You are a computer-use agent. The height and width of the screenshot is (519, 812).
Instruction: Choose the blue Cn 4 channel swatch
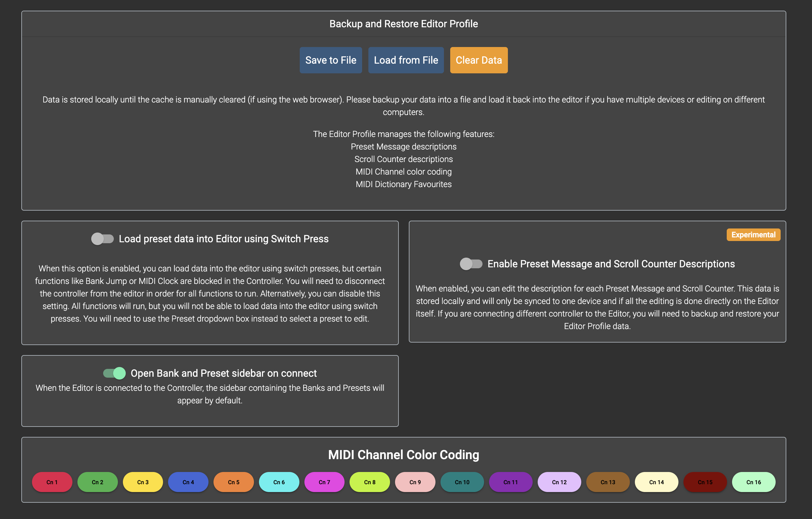click(x=188, y=482)
